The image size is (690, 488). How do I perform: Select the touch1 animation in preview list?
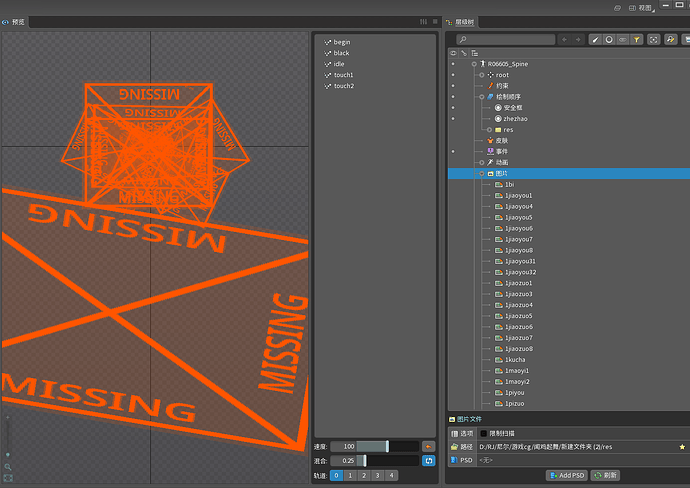343,75
